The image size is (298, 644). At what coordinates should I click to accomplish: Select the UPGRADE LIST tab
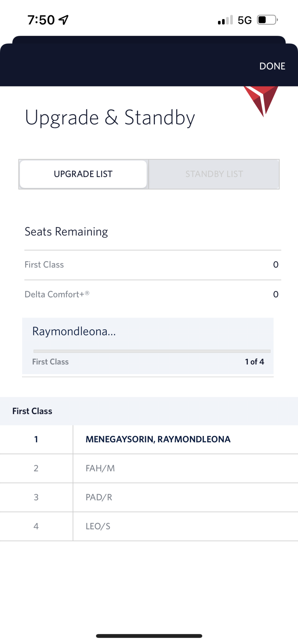point(83,174)
